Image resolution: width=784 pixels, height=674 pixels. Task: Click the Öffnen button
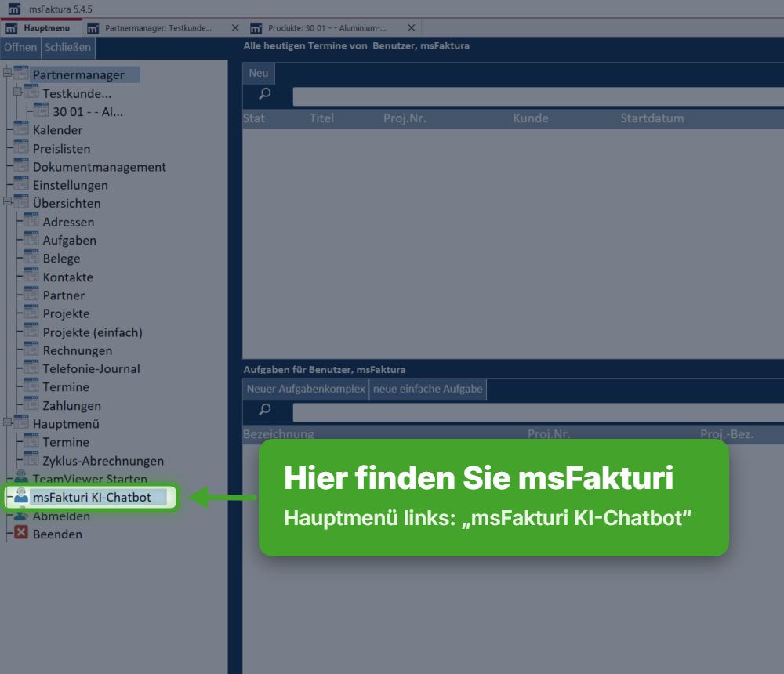pyautogui.click(x=20, y=48)
